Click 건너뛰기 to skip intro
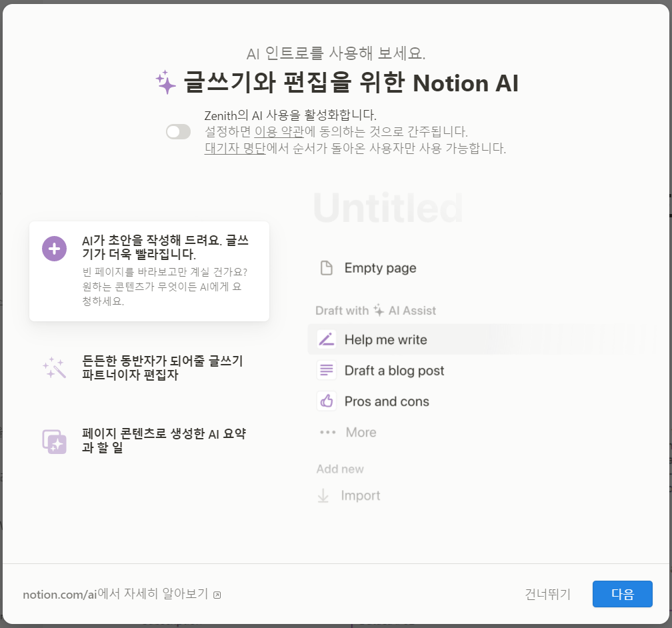The image size is (672, 628). point(548,594)
